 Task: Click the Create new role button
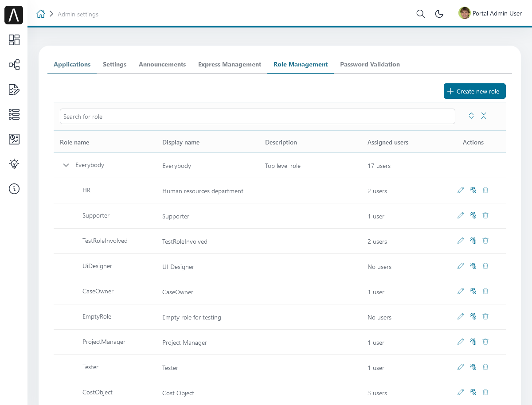click(475, 91)
